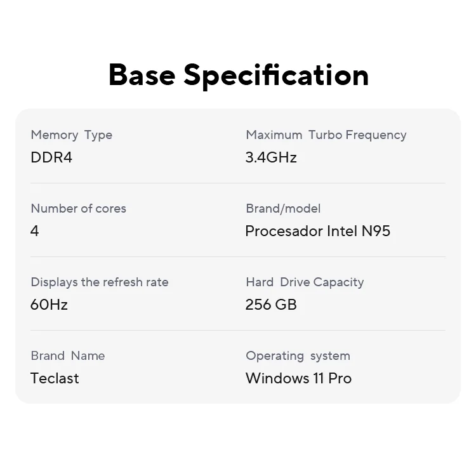Image resolution: width=476 pixels, height=476 pixels.
Task: Select Procesador Intel N95 text
Action: 317,231
